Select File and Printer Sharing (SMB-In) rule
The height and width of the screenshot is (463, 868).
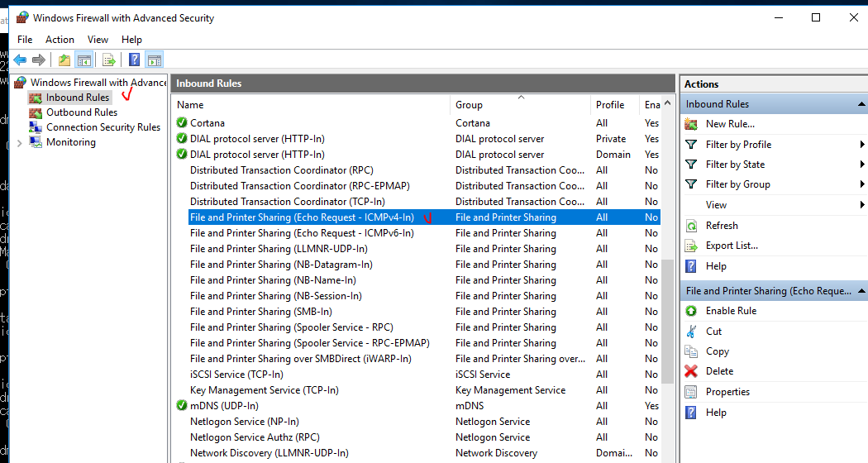261,312
